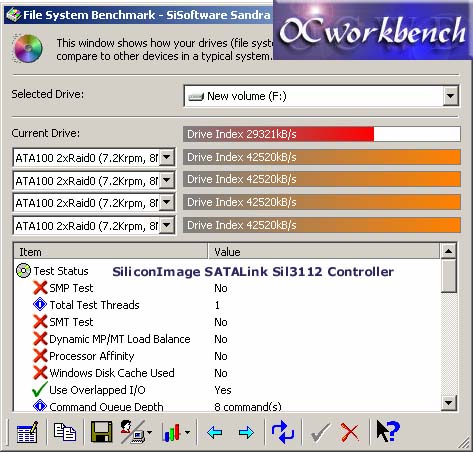The image size is (473, 452).
Task: Click the Item column header
Action: (x=111, y=252)
